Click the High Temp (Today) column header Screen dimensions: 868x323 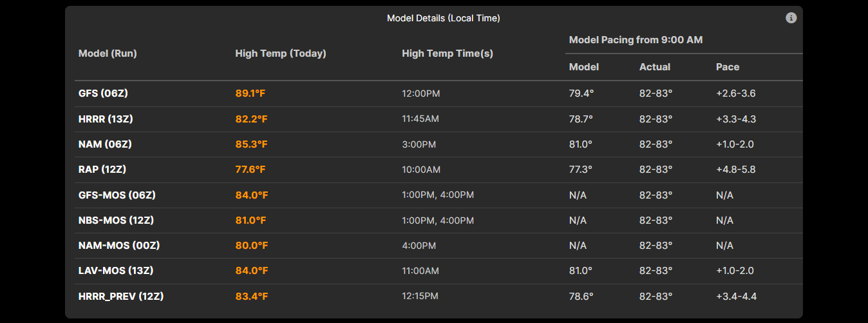(x=281, y=54)
